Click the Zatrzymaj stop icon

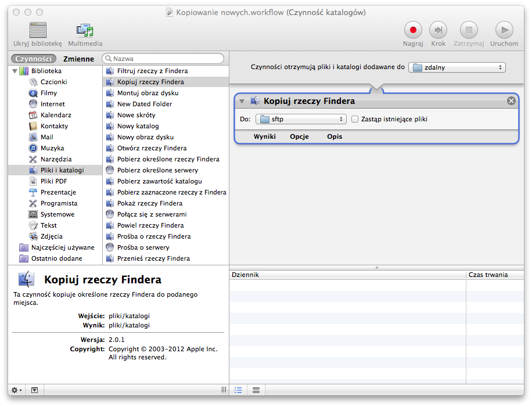469,30
